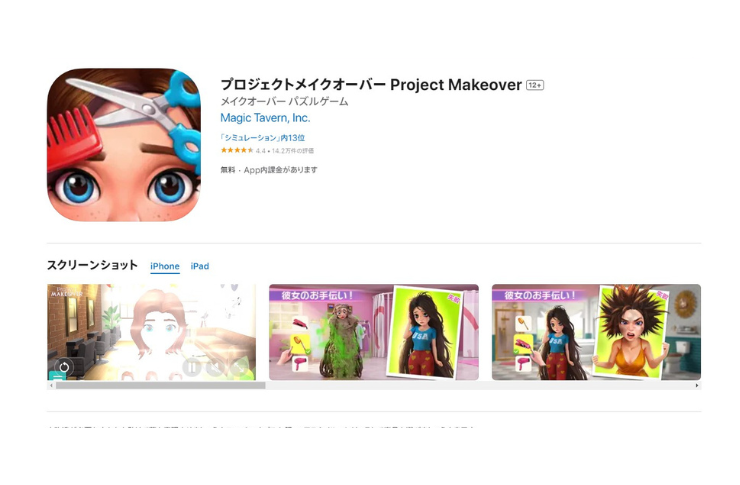This screenshot has width=740, height=485.
Task: Open the Magic Tavern, Inc. developer link
Action: [x=265, y=118]
